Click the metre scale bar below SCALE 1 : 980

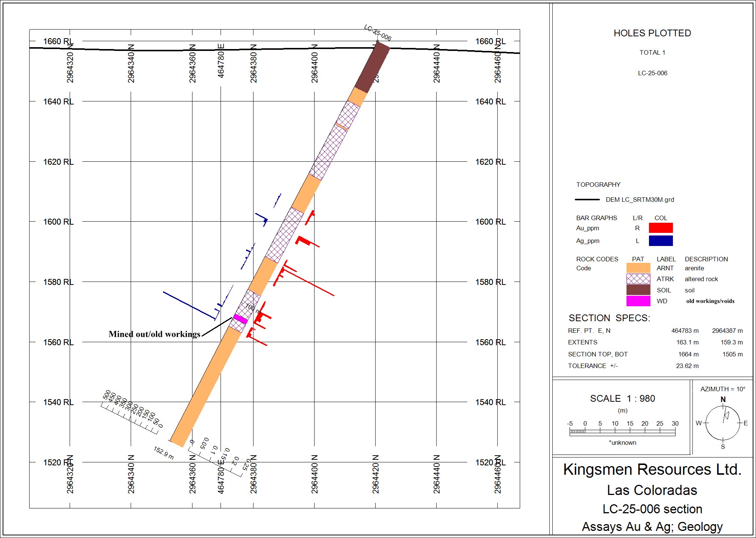(622, 432)
